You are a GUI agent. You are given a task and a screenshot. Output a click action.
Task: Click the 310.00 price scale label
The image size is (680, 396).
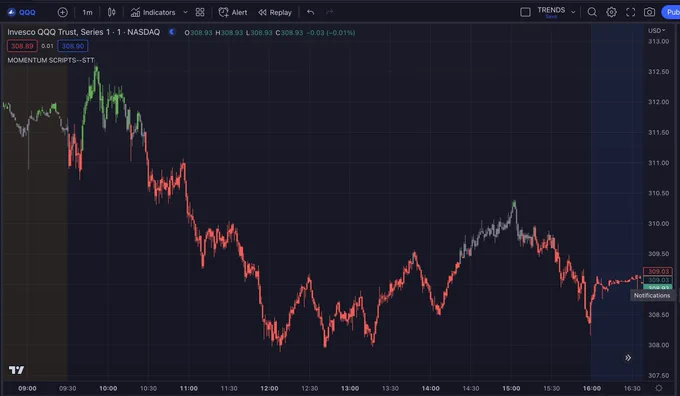[x=658, y=223]
